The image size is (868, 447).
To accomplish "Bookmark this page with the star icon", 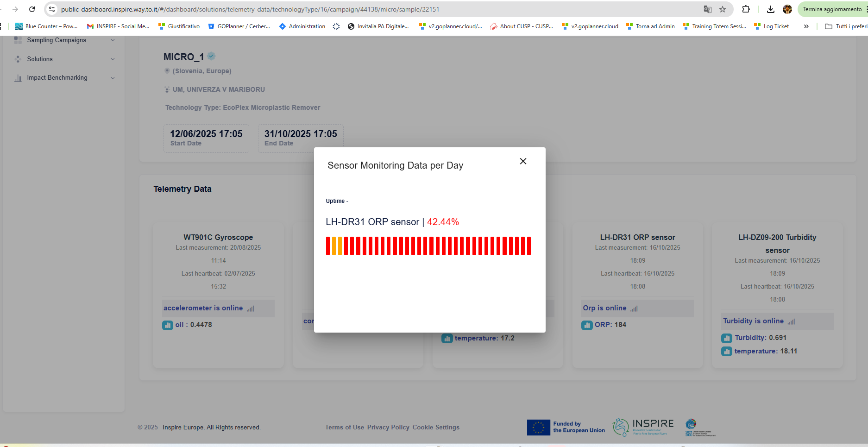I will (723, 9).
